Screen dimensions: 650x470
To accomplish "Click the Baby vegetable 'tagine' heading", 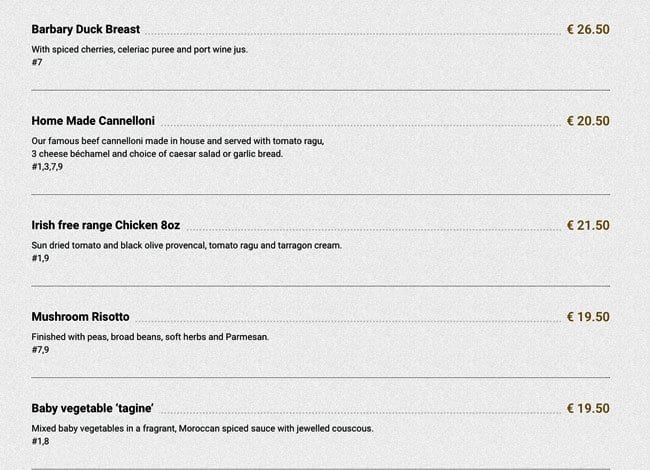I will tap(92, 409).
